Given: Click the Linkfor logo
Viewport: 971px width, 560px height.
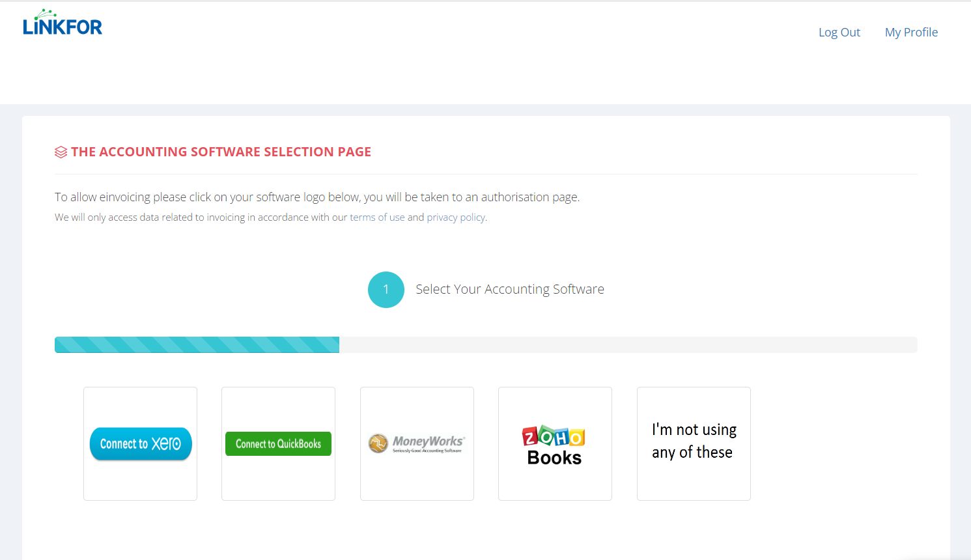Looking at the screenshot, I should pyautogui.click(x=63, y=22).
